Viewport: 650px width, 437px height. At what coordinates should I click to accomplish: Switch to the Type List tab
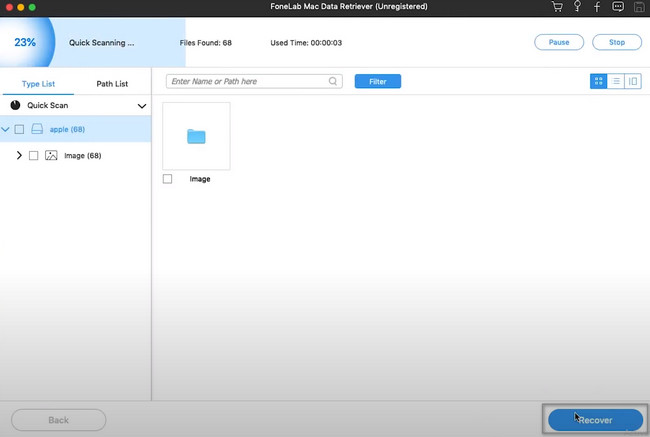[38, 84]
